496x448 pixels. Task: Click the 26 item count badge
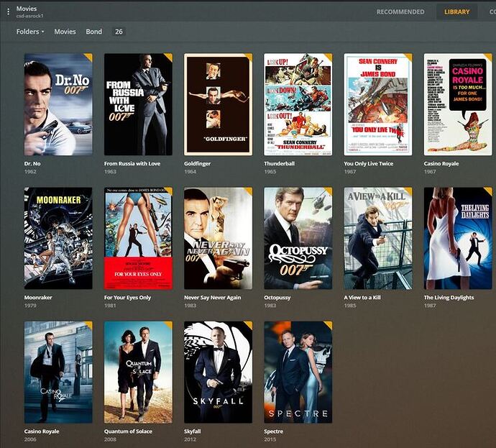(x=119, y=32)
